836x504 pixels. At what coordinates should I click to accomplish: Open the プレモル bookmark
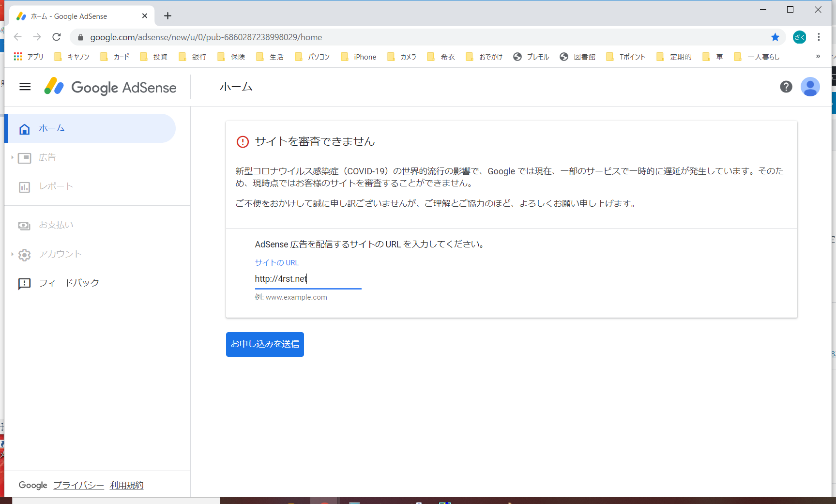click(x=531, y=57)
